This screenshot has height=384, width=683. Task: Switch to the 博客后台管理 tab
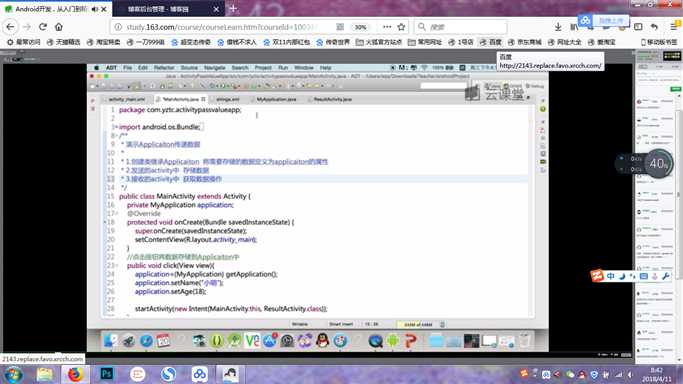169,9
